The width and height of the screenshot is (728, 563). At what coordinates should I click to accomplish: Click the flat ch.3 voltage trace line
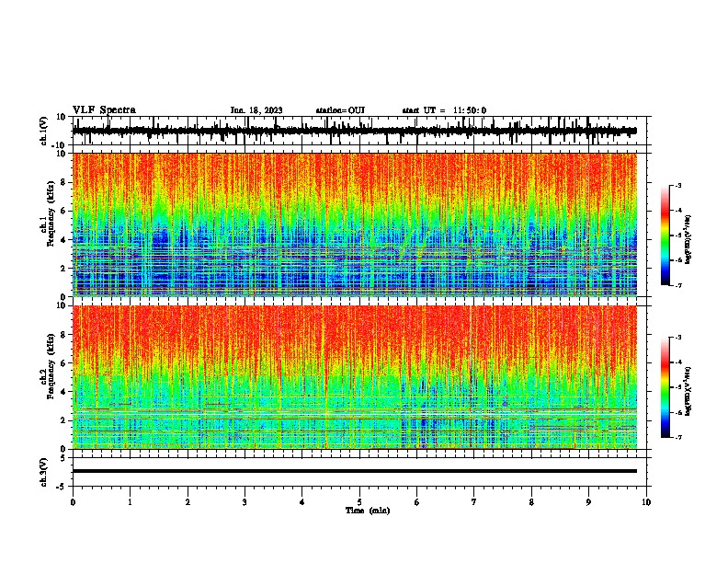coord(355,471)
